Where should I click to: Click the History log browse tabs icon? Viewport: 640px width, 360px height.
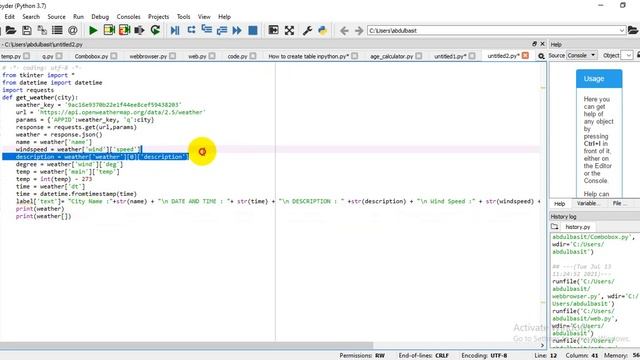pyautogui.click(x=554, y=227)
